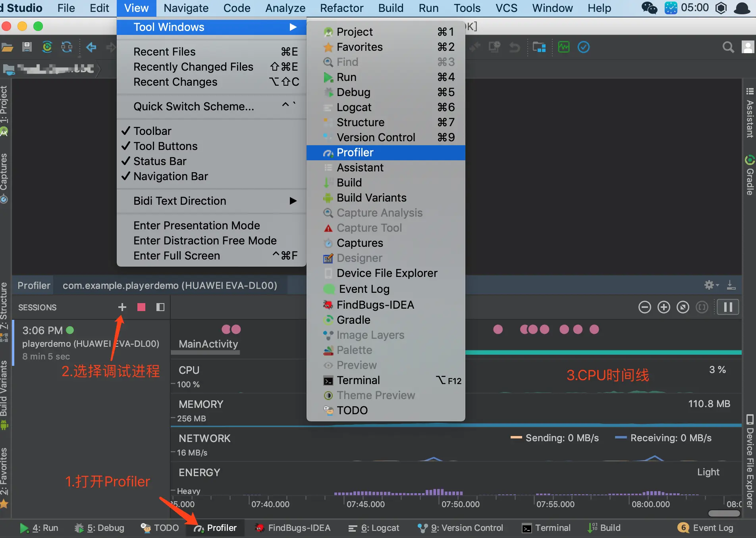Choose Gradle in the Tool Windows submenu

click(386, 320)
